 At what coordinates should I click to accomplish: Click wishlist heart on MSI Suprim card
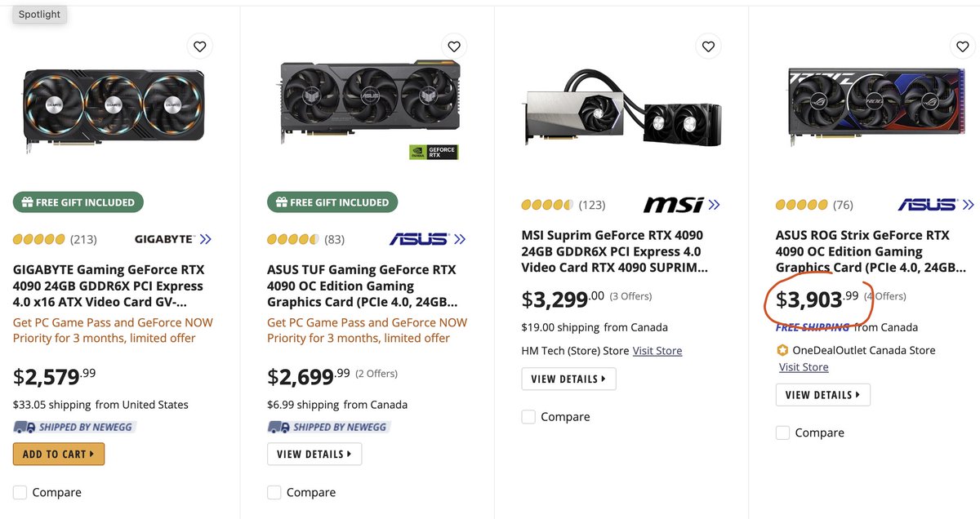click(x=708, y=47)
